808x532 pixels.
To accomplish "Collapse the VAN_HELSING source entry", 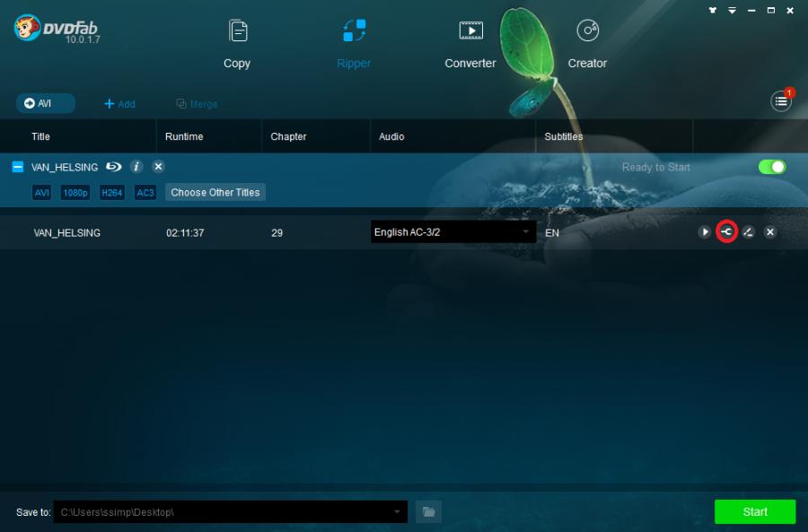I will (x=18, y=167).
